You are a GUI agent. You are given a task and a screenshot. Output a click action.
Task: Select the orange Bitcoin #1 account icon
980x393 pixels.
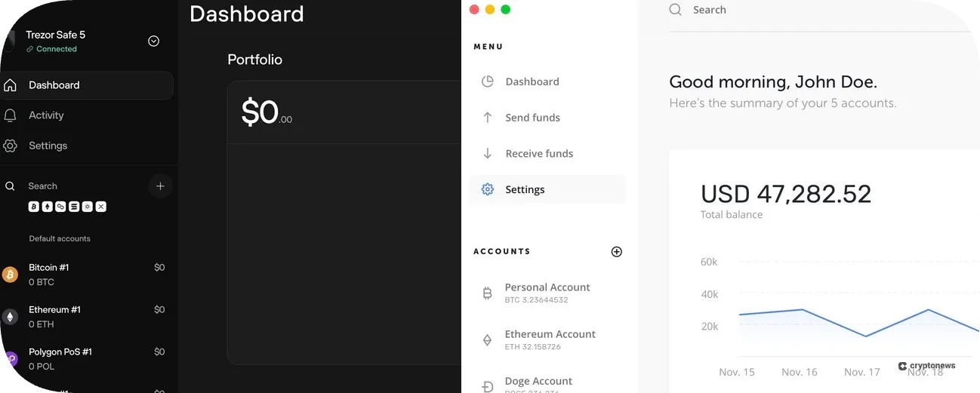coord(10,275)
